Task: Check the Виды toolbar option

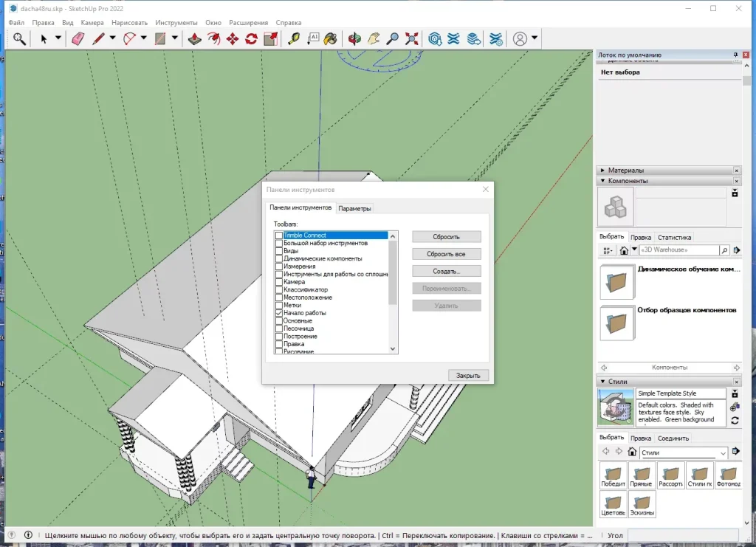Action: pos(278,251)
